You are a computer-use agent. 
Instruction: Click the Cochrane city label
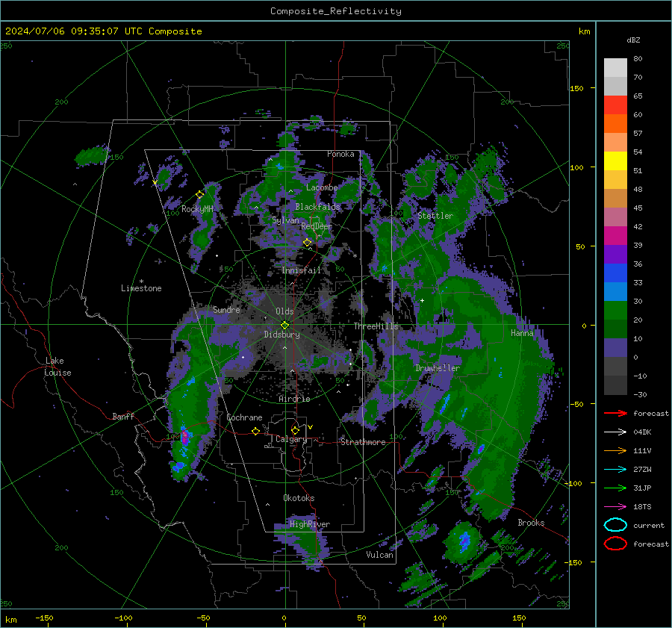pos(244,417)
